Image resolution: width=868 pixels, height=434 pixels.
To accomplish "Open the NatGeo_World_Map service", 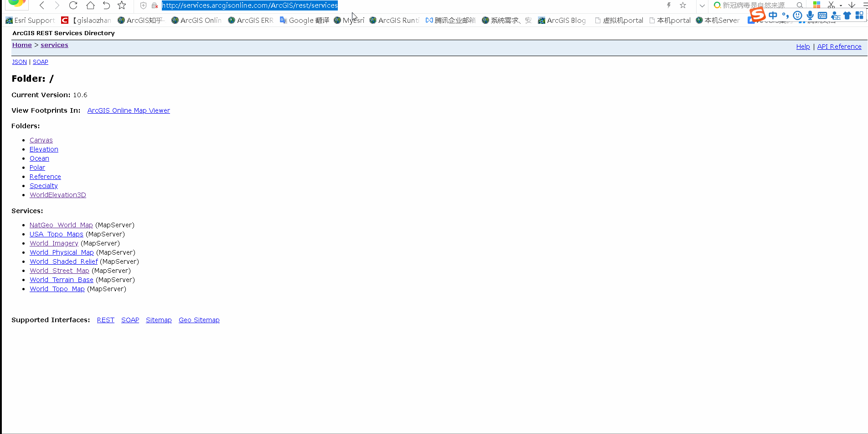I will pos(61,225).
